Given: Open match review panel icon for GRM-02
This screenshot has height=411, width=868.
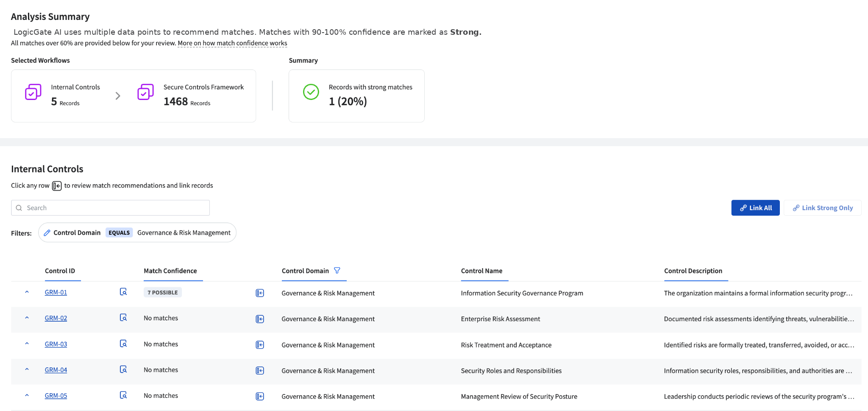Looking at the screenshot, I should 260,319.
